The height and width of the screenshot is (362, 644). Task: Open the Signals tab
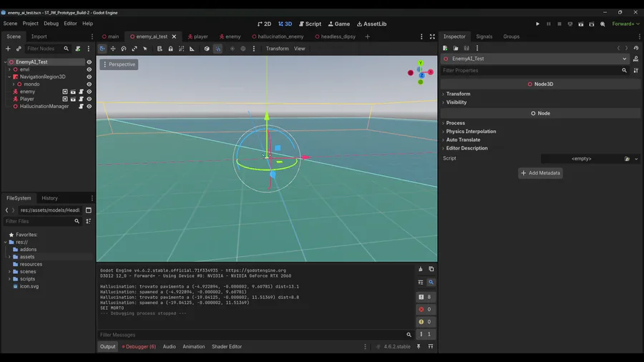(x=484, y=36)
